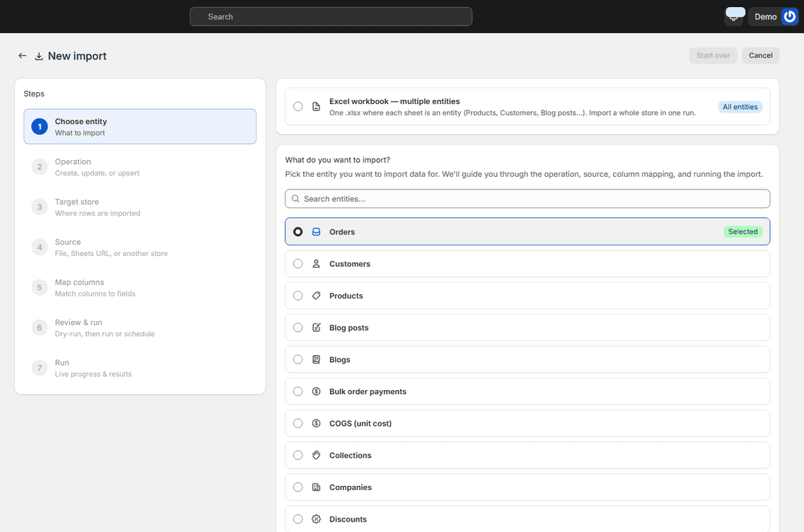
Task: Select the COGS (unit cost) radio button
Action: pyautogui.click(x=298, y=424)
